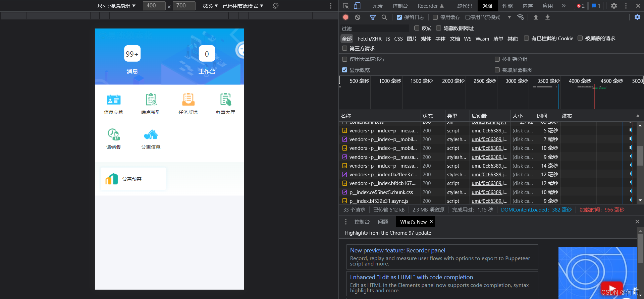Viewport: 644px width, 299px height.
Task: Click the height input showing 700
Action: (x=184, y=6)
